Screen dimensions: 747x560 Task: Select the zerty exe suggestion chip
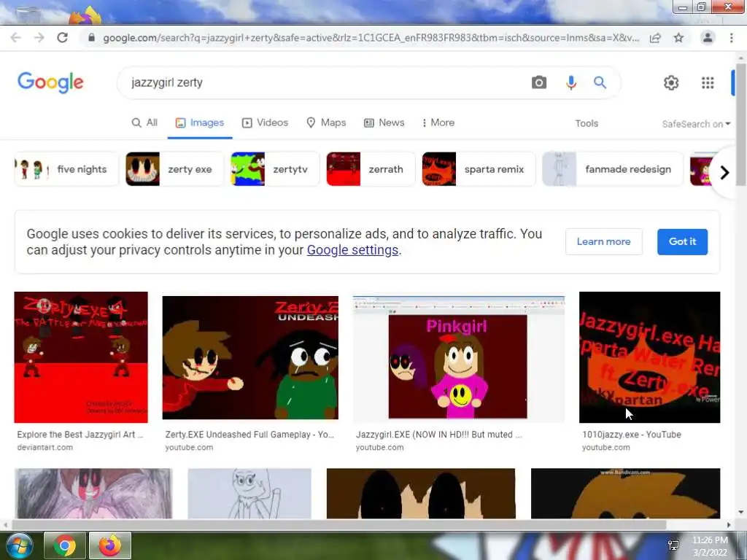coord(174,169)
